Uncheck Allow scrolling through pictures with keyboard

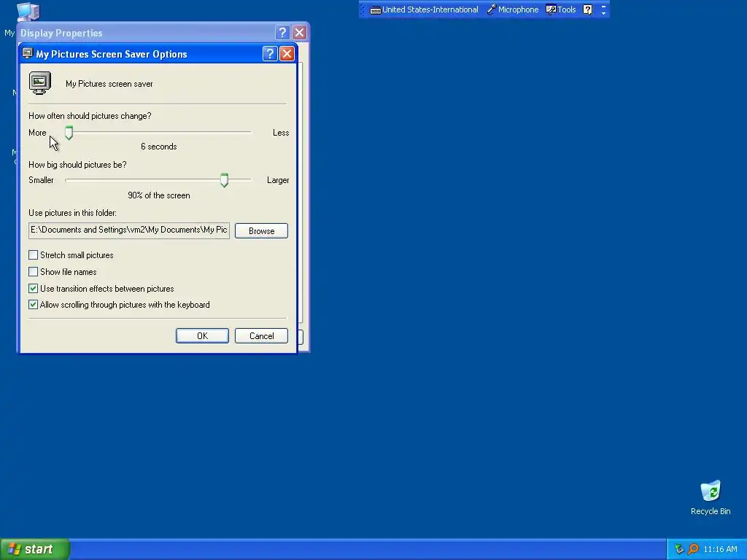[33, 305]
